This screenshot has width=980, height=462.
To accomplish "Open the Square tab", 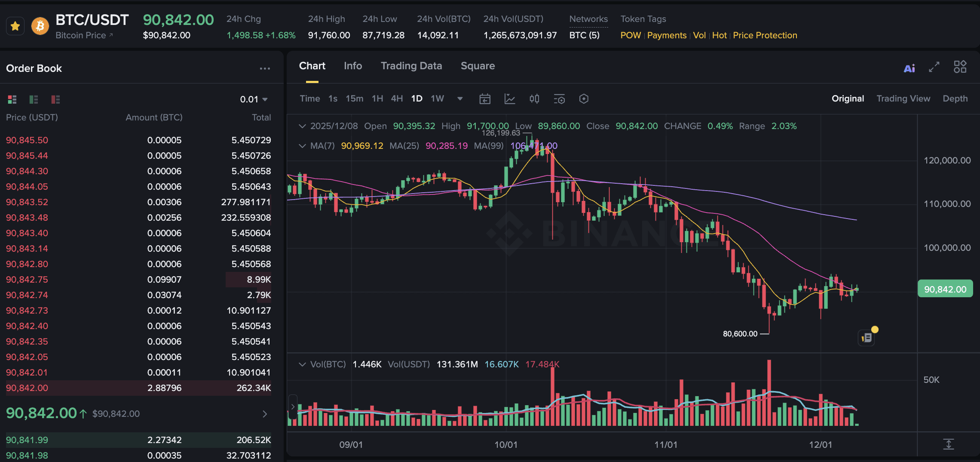I will click(478, 66).
